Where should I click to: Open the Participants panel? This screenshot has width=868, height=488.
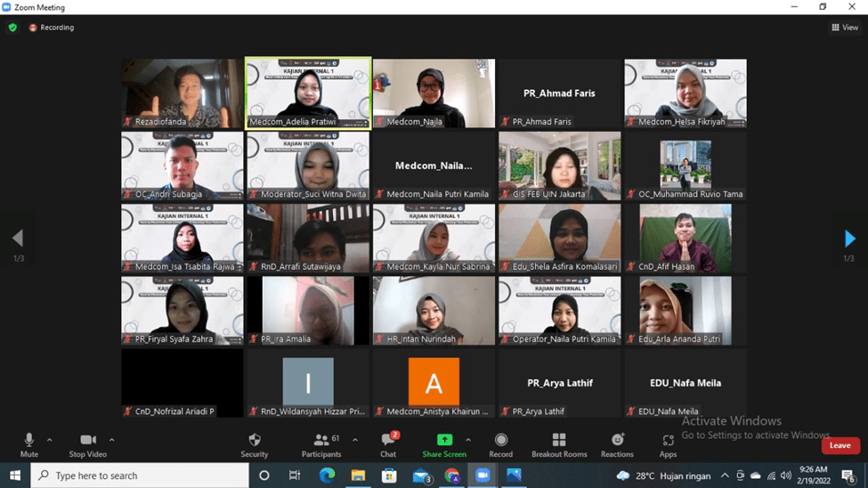tap(321, 441)
